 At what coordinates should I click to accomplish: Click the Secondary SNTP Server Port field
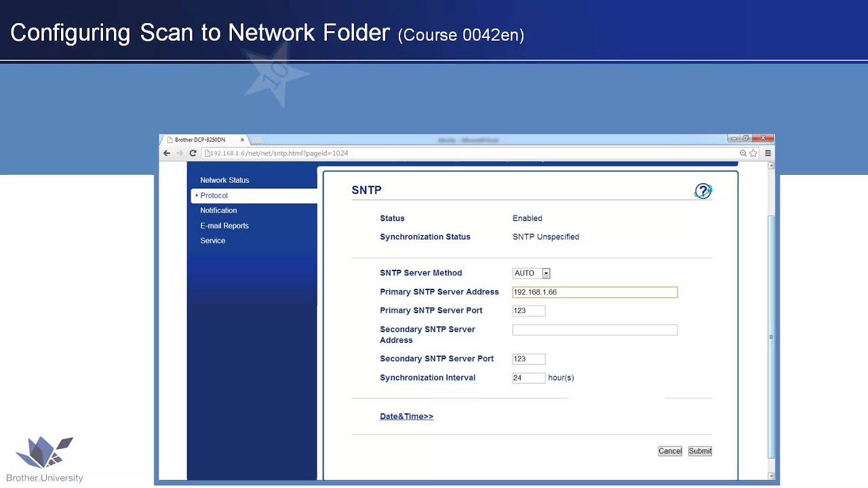tap(529, 359)
